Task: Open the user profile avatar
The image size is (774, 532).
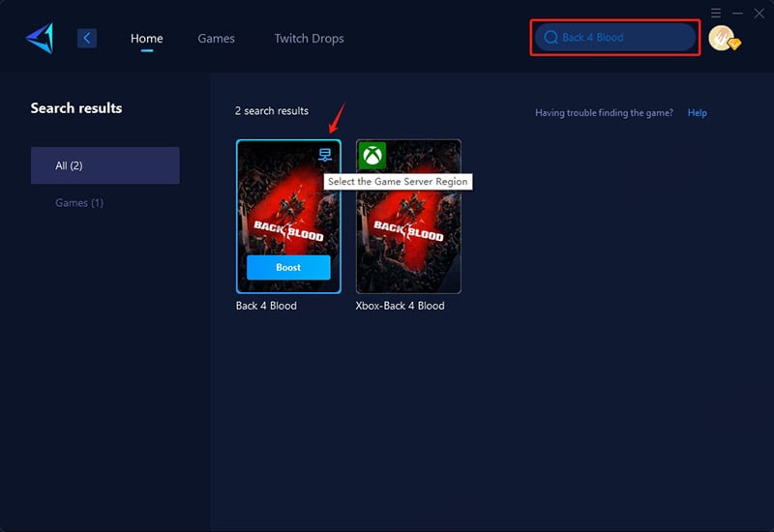Action: point(721,38)
